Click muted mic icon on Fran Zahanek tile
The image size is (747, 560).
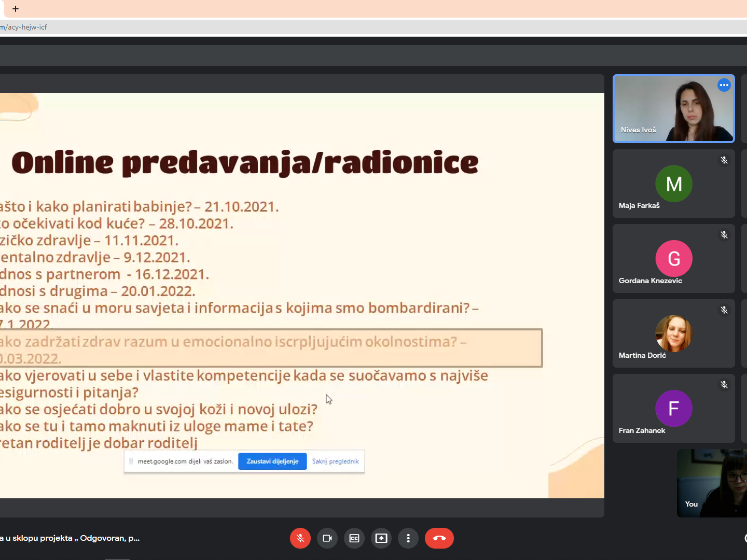click(724, 385)
